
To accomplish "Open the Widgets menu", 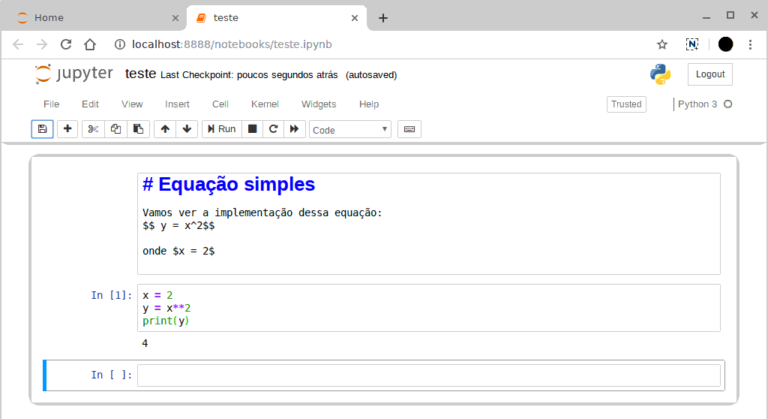I will [x=319, y=104].
